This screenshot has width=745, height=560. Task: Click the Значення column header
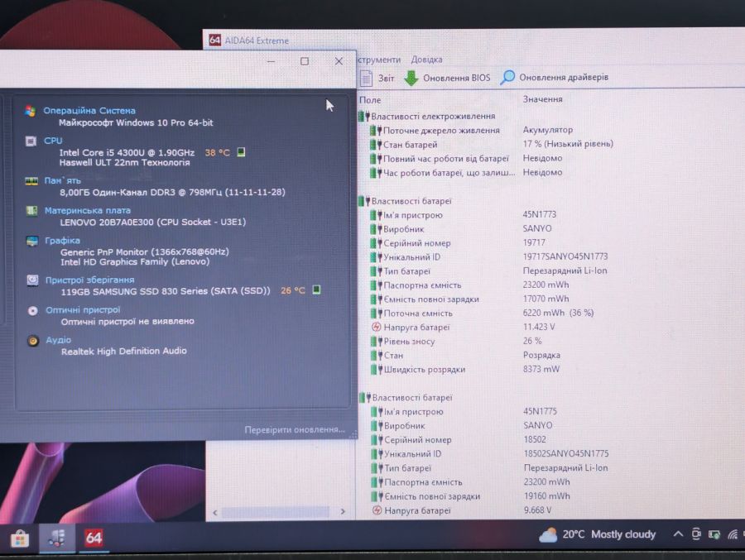[542, 98]
